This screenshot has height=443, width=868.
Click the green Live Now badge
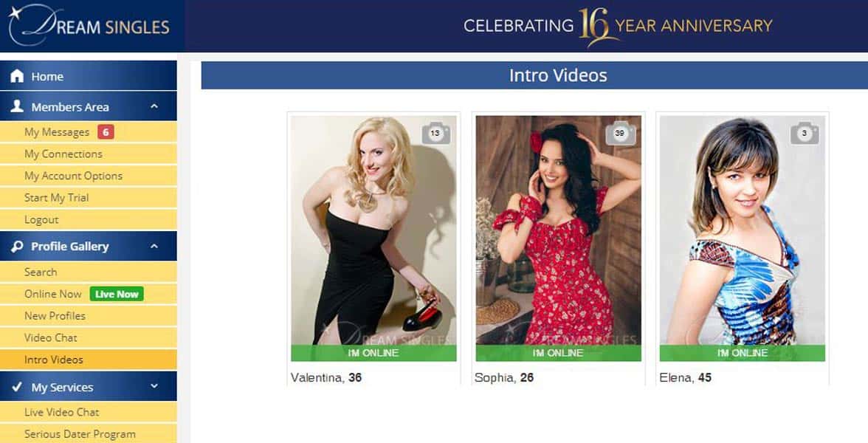(117, 294)
